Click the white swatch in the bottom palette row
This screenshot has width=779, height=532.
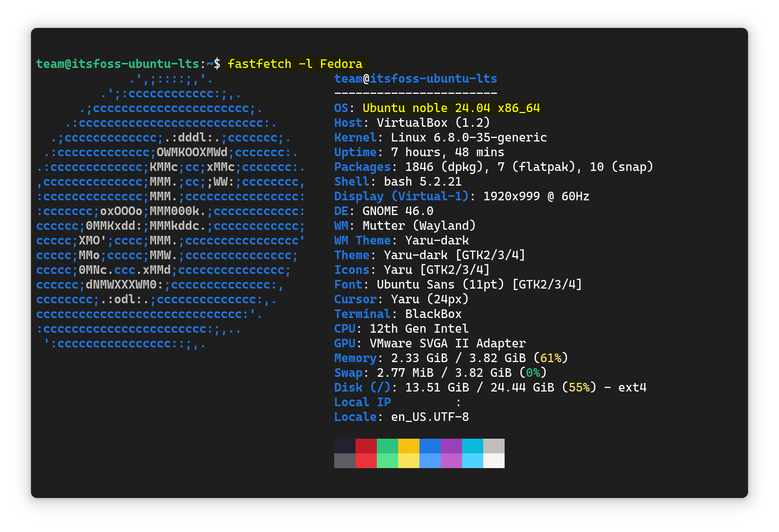click(x=494, y=460)
